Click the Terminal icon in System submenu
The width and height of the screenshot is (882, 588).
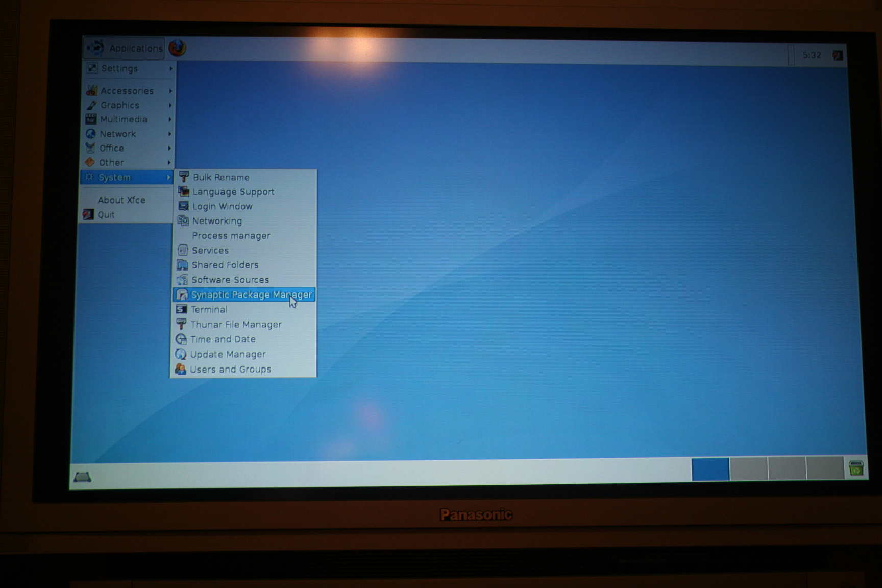(x=181, y=309)
